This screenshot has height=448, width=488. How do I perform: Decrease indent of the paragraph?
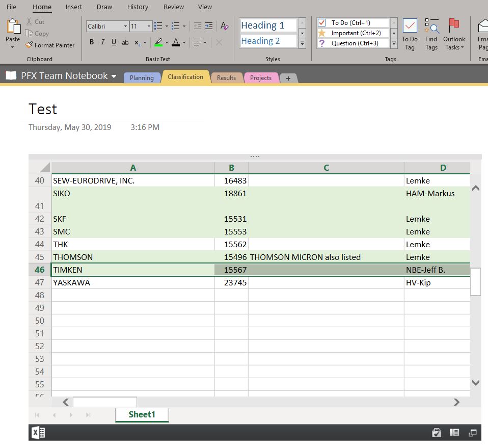[x=198, y=26]
